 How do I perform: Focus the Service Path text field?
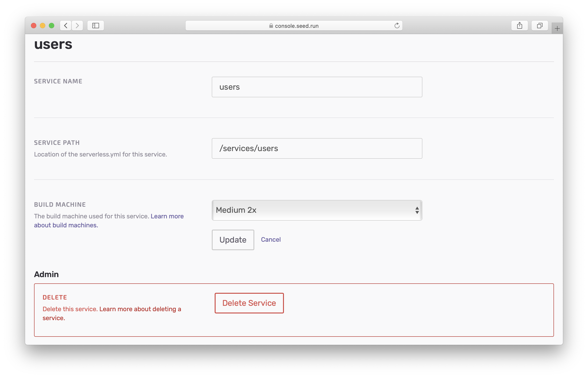tap(316, 148)
